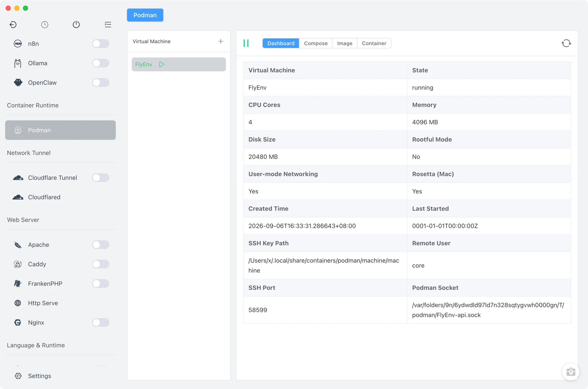The image size is (588, 389).
Task: Start FlyEnv machine with play icon
Action: (162, 64)
